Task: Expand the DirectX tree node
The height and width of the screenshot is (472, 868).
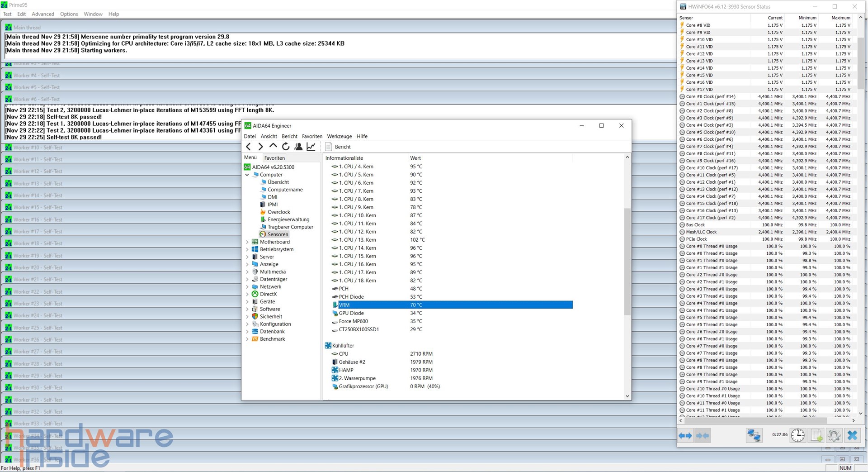Action: (247, 294)
